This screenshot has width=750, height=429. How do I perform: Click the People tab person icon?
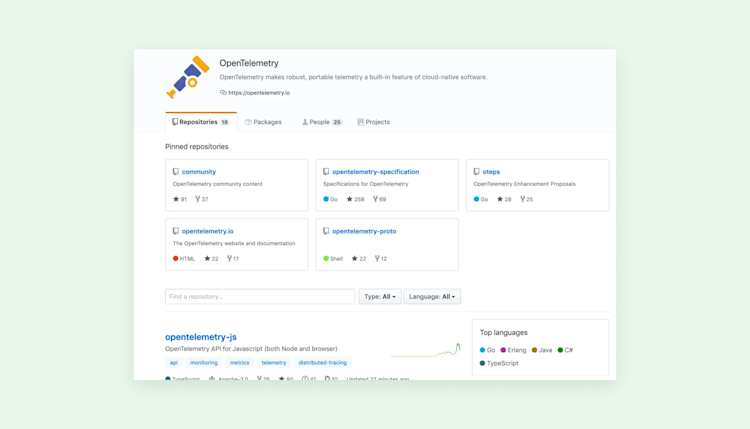pyautogui.click(x=305, y=122)
